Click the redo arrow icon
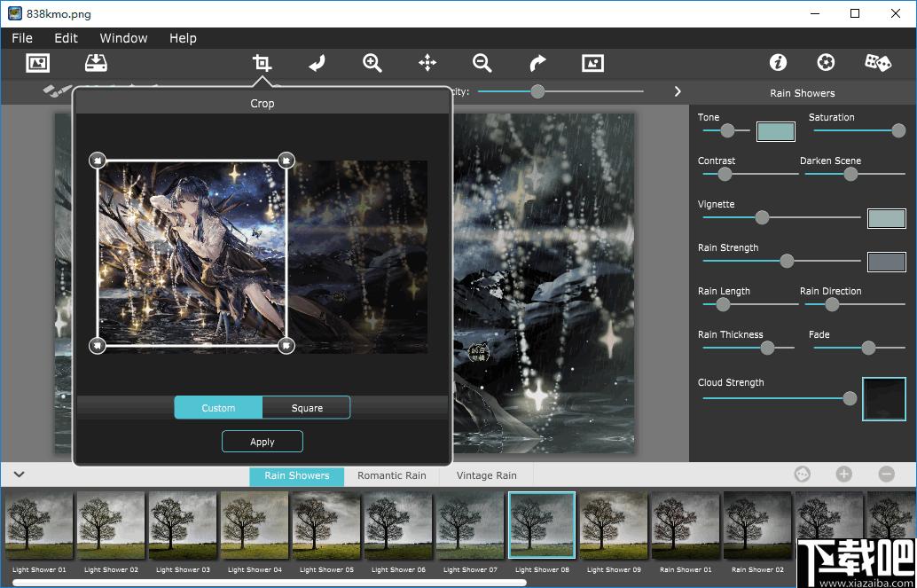This screenshot has width=917, height=588. [x=537, y=63]
